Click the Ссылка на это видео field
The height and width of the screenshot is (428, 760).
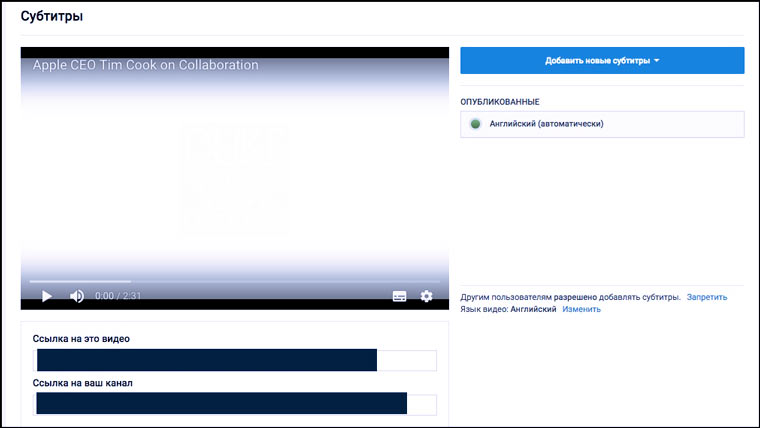[235, 360]
